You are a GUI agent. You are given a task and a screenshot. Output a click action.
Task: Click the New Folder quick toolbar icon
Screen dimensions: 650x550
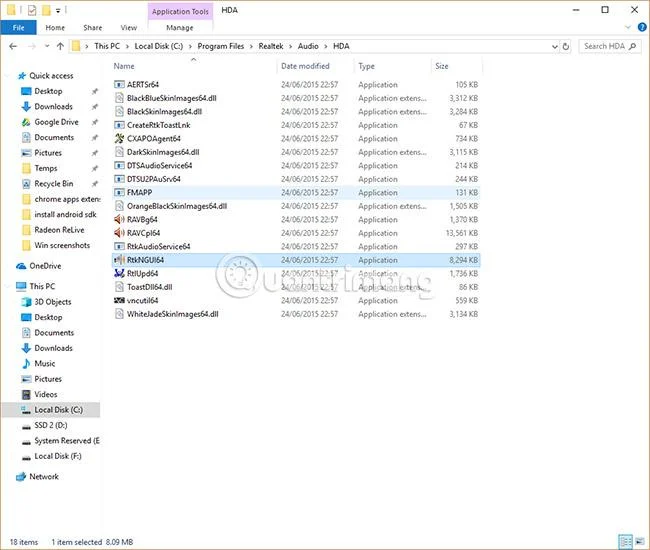coord(46,10)
